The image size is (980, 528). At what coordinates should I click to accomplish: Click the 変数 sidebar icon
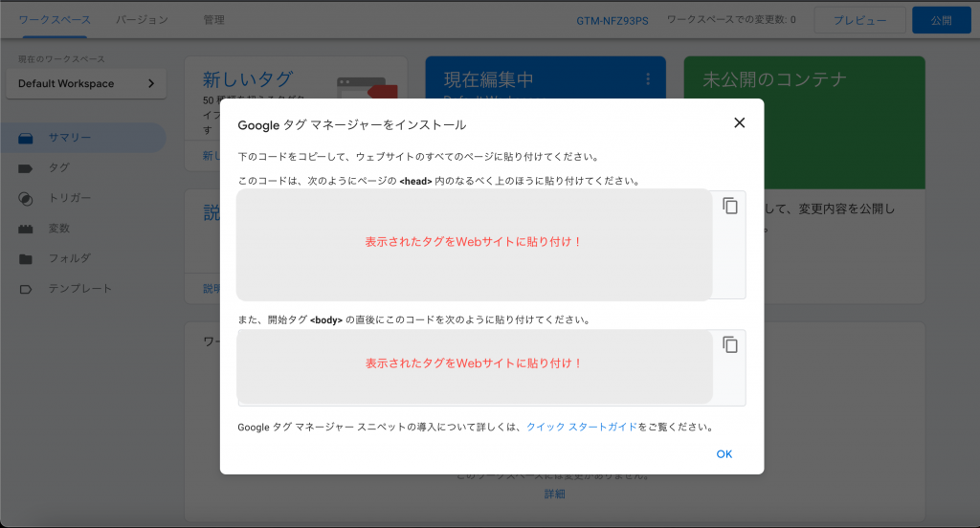click(x=26, y=229)
